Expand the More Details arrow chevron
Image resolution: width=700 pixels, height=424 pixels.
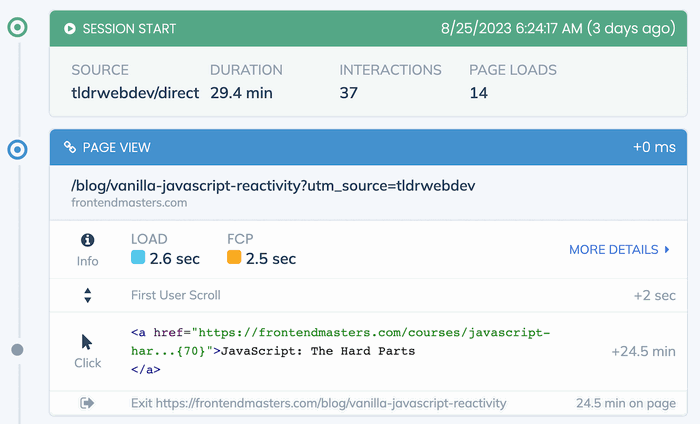click(x=667, y=249)
